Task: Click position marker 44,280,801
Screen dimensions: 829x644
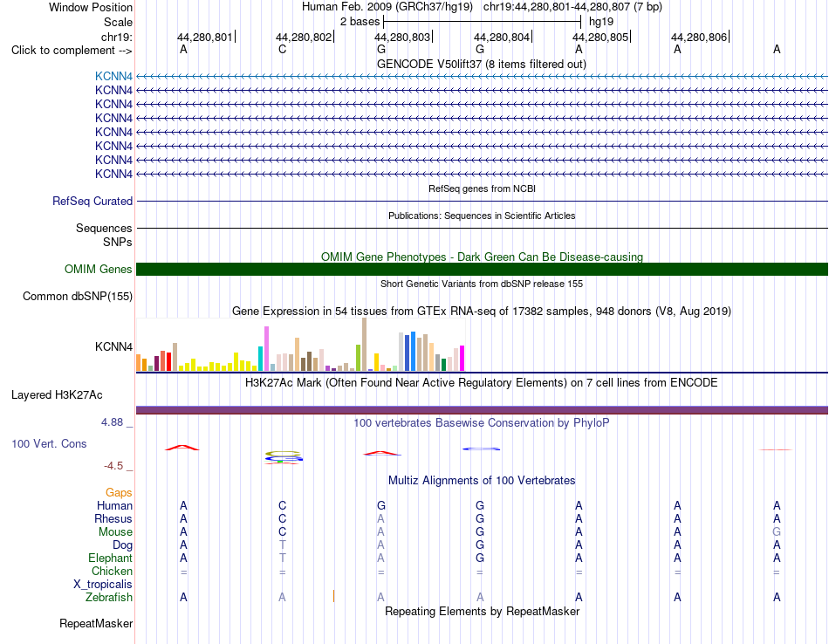Action: coord(206,37)
